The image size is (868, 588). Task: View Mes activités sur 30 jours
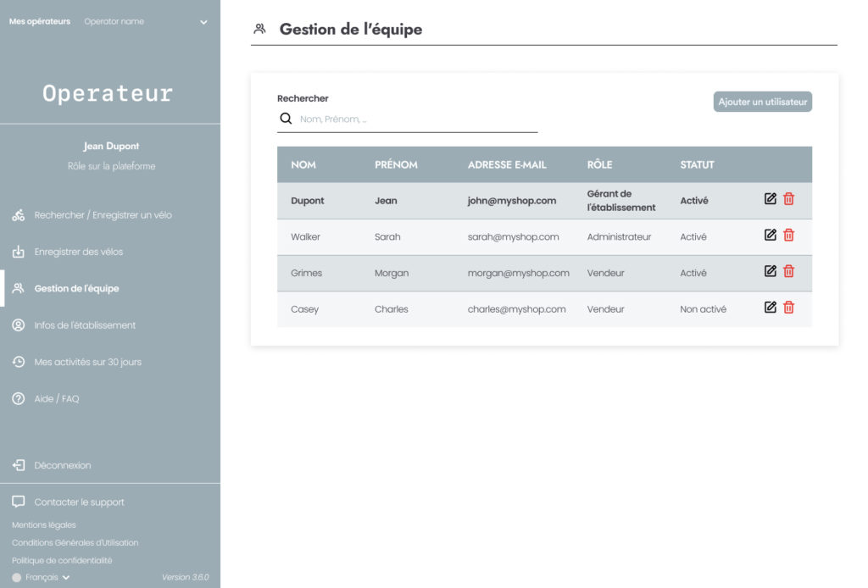pos(88,362)
